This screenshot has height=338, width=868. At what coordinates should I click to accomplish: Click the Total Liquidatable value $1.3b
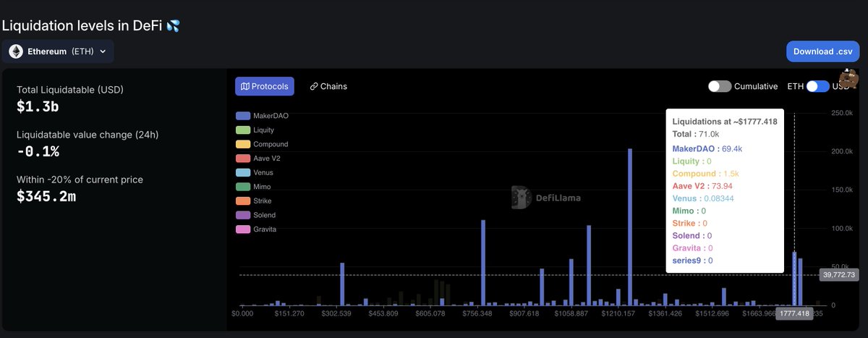[37, 106]
